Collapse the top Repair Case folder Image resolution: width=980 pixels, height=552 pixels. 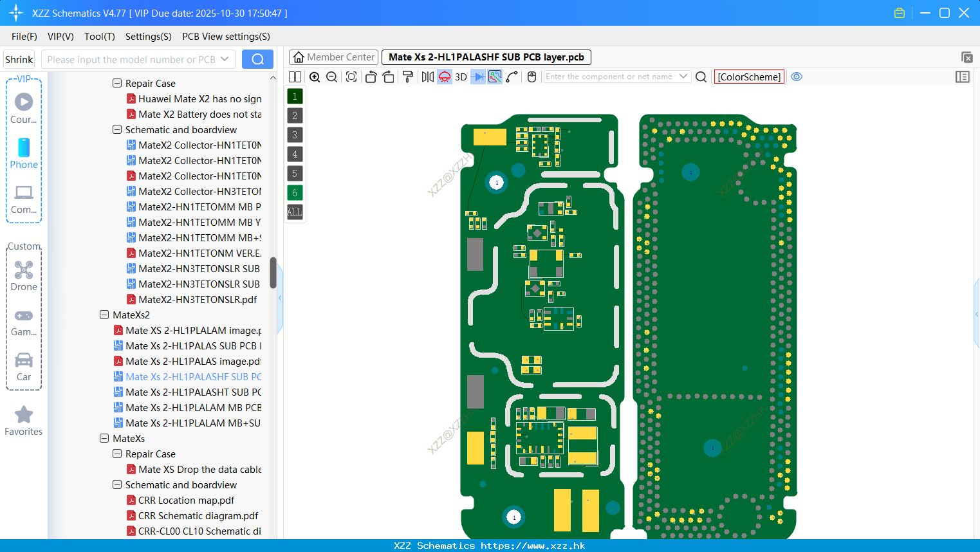[117, 83]
